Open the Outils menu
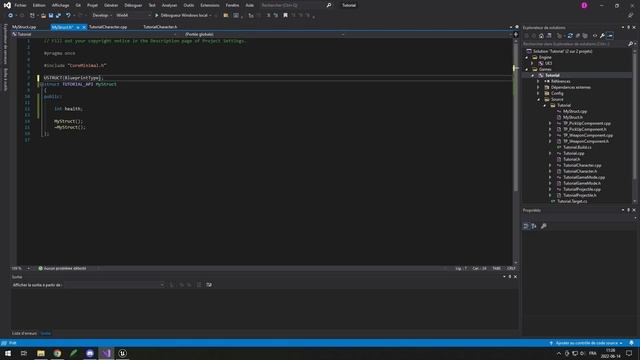The height and width of the screenshot is (360, 640). [x=189, y=5]
